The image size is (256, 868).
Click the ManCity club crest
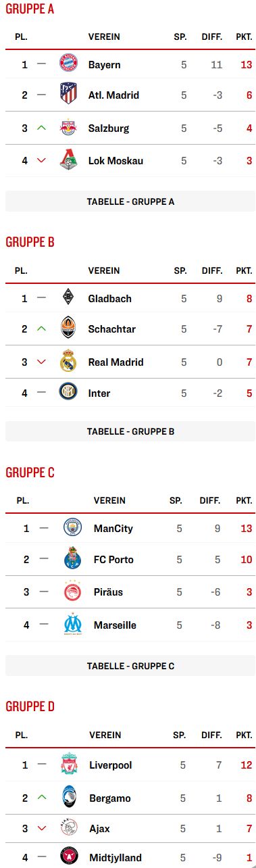click(73, 528)
